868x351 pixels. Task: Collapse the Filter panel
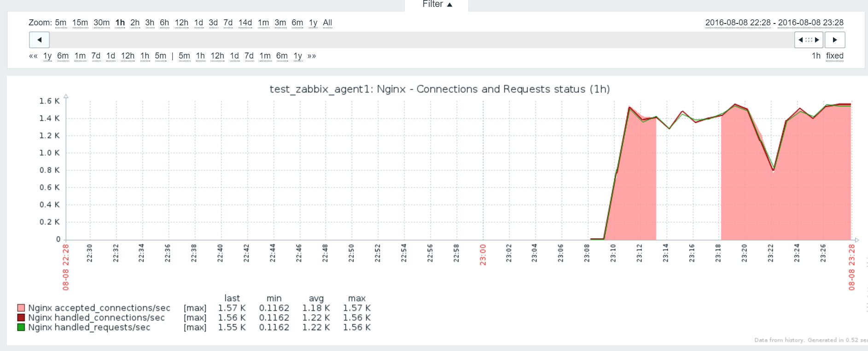(437, 5)
